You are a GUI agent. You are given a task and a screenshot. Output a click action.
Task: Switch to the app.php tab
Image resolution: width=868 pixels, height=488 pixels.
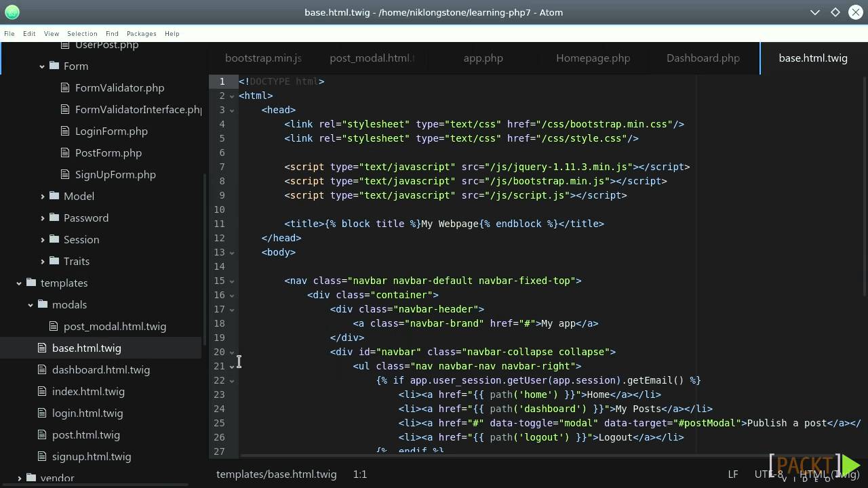(x=484, y=58)
